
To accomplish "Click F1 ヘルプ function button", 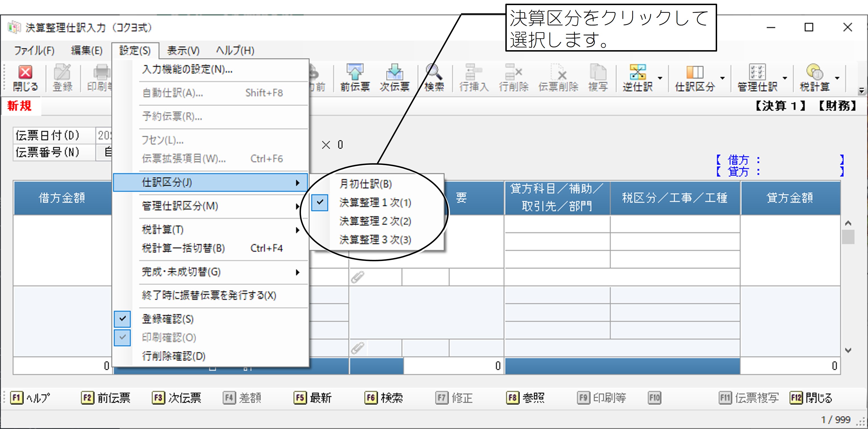I will (30, 398).
